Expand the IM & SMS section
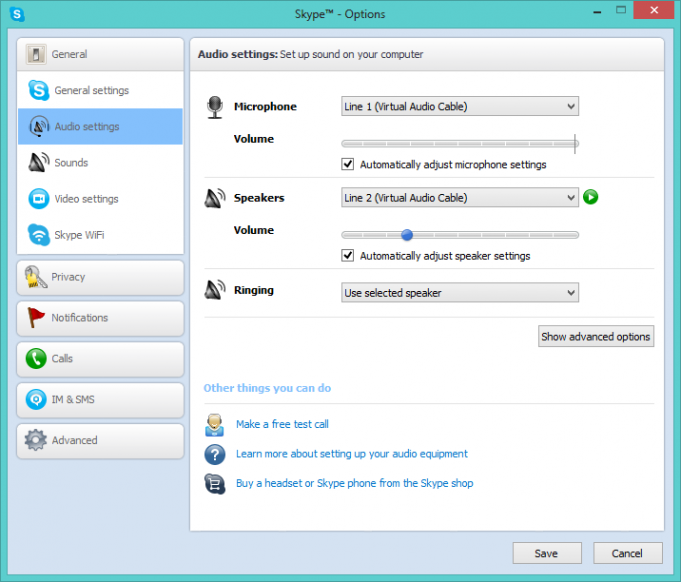Screen dimensions: 681x582 coord(100,400)
